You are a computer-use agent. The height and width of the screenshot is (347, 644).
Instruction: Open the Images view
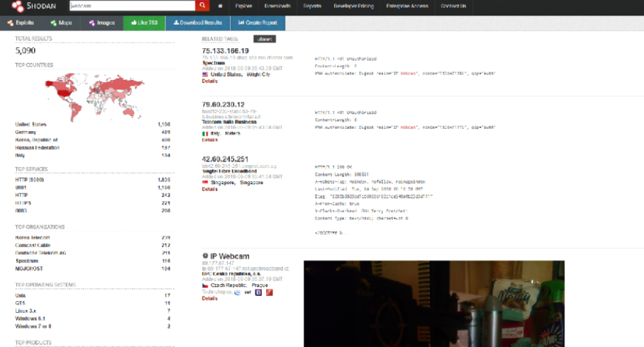[x=103, y=23]
